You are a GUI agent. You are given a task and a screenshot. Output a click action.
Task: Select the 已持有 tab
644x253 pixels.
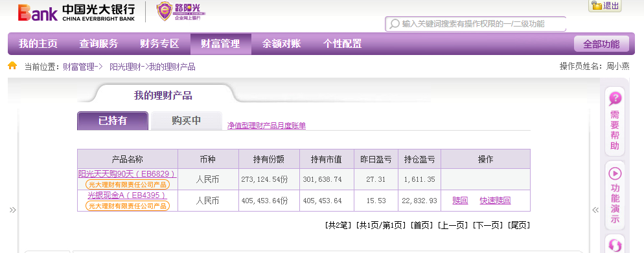pyautogui.click(x=113, y=120)
